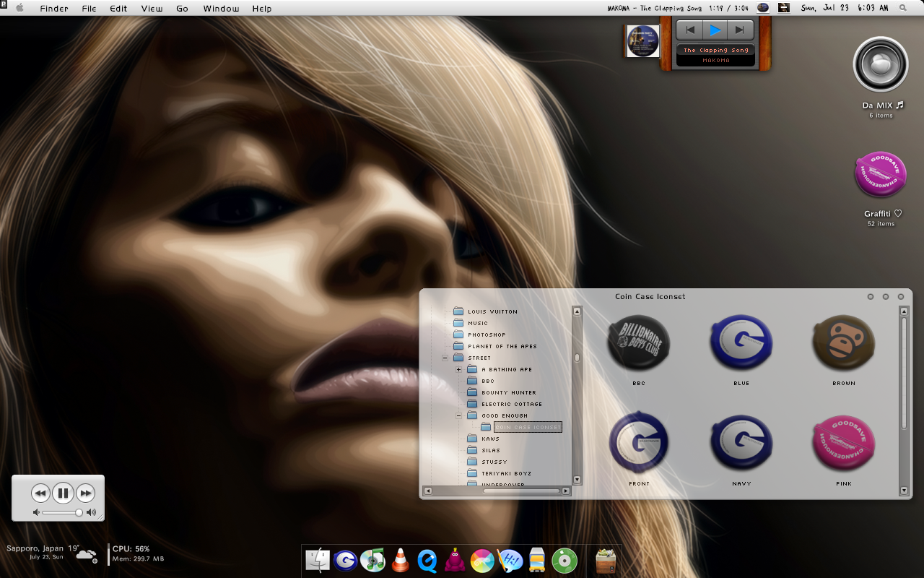Open QuickTime Player in the dock
924x578 pixels.
pos(427,561)
